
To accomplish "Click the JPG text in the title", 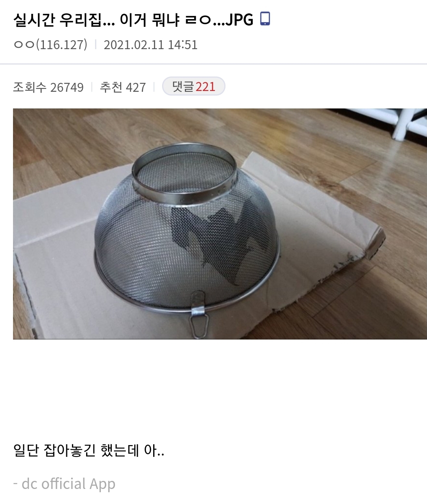I will (x=239, y=19).
